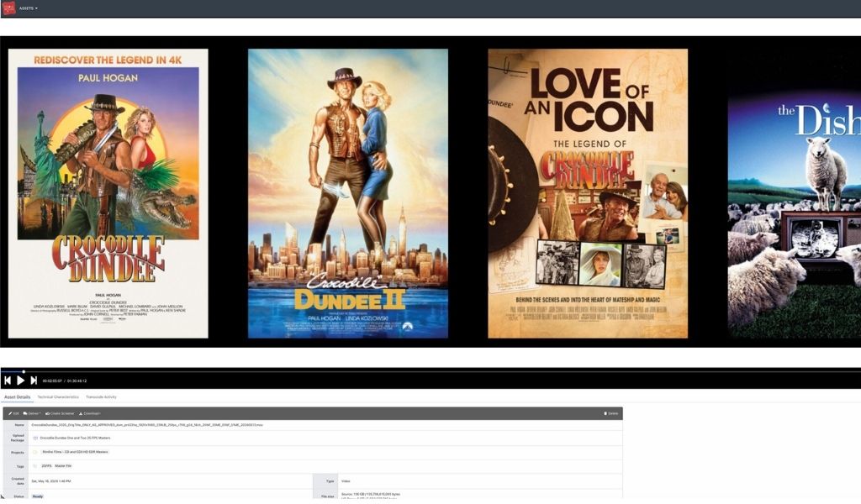Click the Master File tag

point(63,466)
